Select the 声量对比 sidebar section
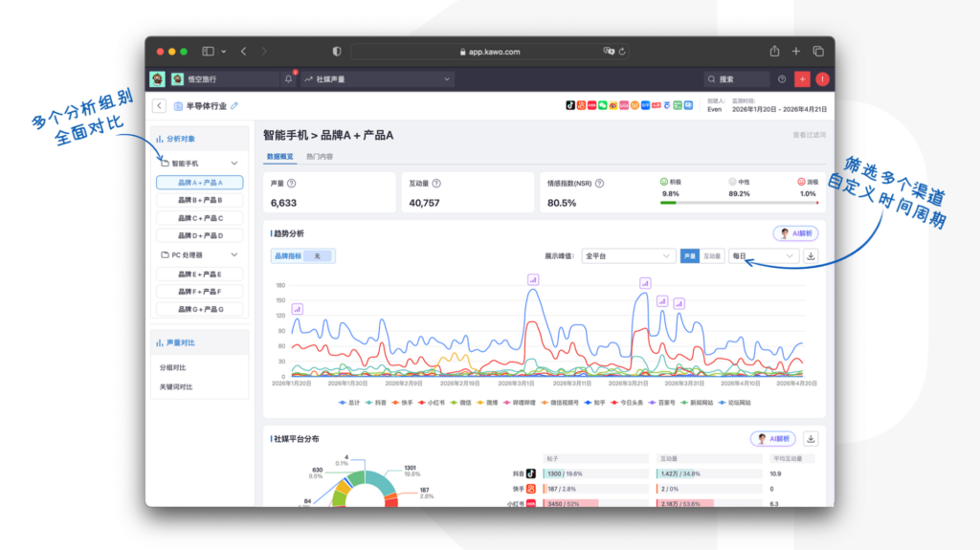 [200, 342]
